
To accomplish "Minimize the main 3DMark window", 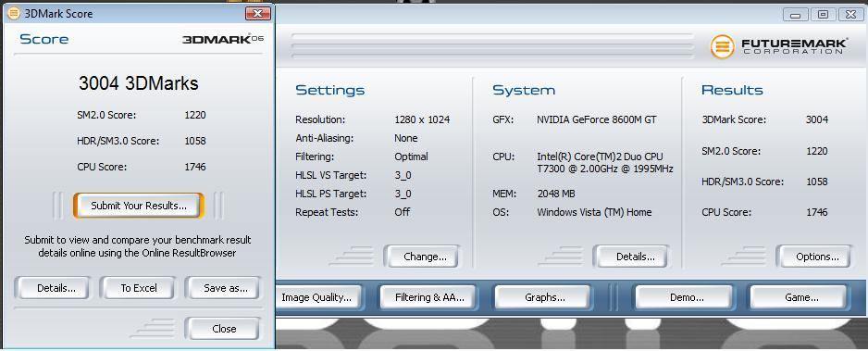I will pyautogui.click(x=796, y=15).
